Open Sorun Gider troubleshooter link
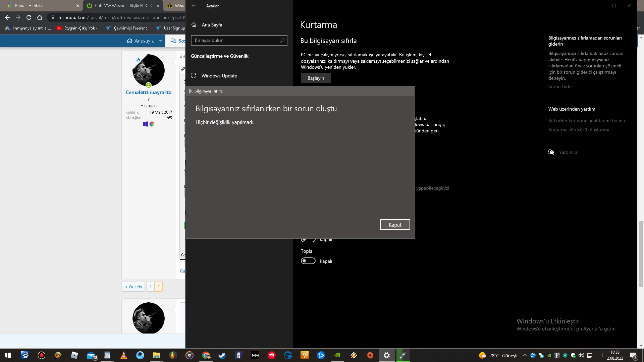This screenshot has width=644, height=362. click(x=560, y=86)
